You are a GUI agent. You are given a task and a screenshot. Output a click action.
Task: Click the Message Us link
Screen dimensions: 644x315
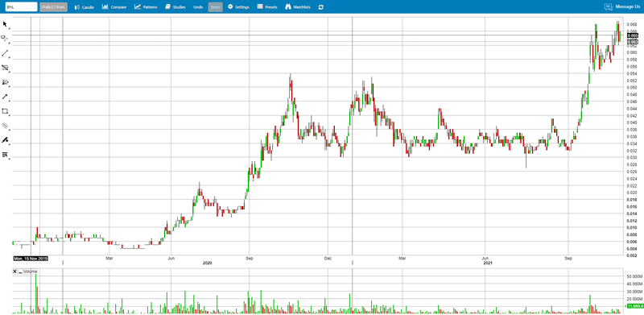[627, 7]
